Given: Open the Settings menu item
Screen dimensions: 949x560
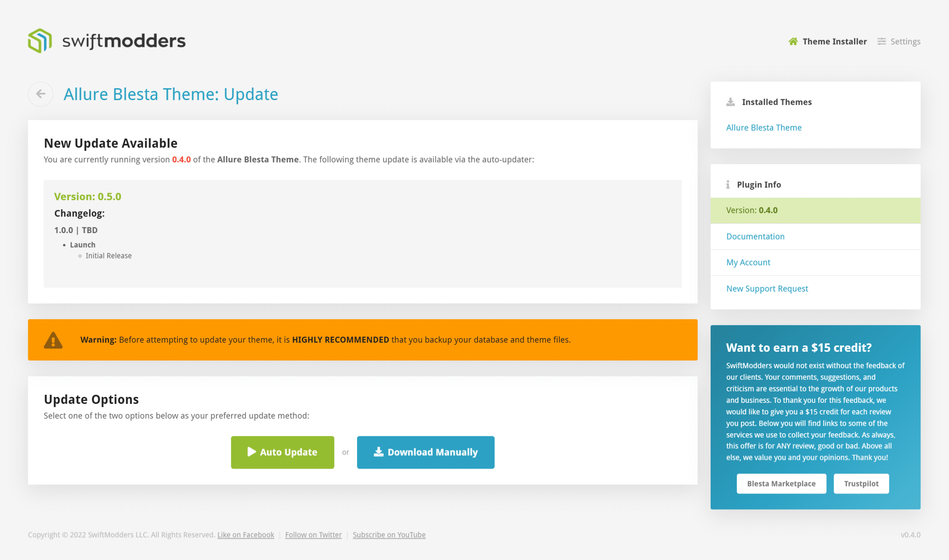Looking at the screenshot, I should pos(905,42).
